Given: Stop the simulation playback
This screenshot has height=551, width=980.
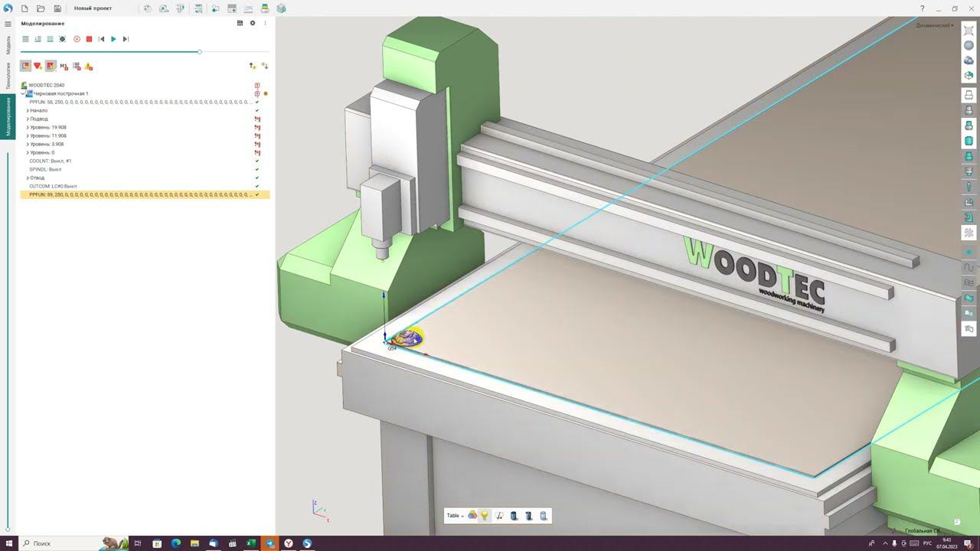Looking at the screenshot, I should [89, 39].
